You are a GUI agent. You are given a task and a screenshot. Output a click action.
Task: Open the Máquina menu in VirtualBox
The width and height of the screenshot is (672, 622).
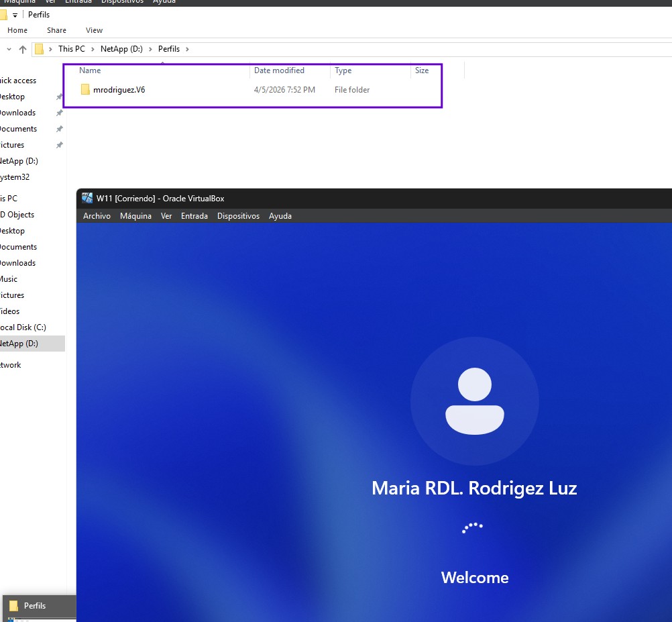[135, 216]
